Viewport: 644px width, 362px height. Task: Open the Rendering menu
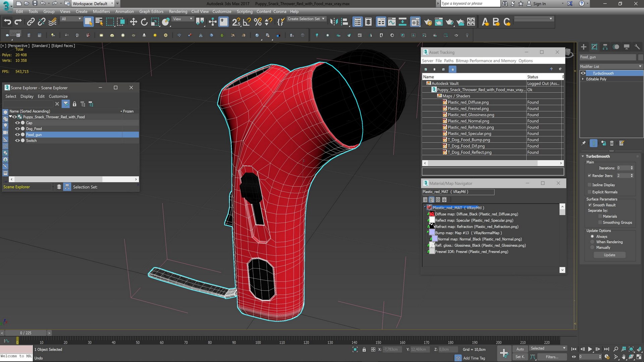click(x=178, y=11)
